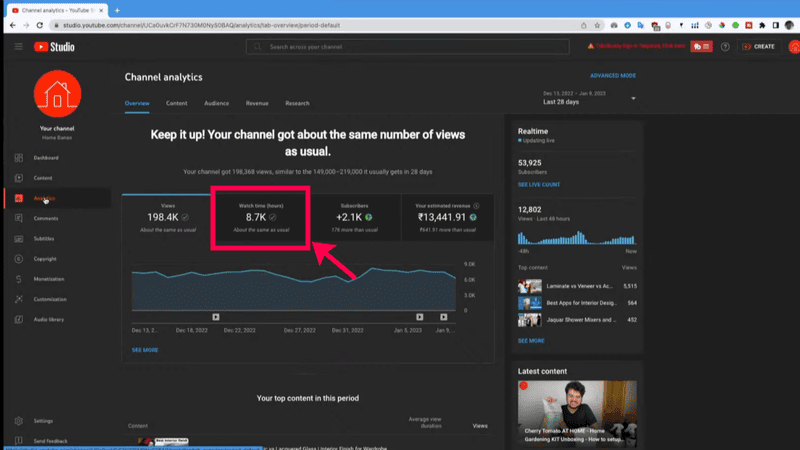Switch to ADVANCED MODE

(x=612, y=76)
